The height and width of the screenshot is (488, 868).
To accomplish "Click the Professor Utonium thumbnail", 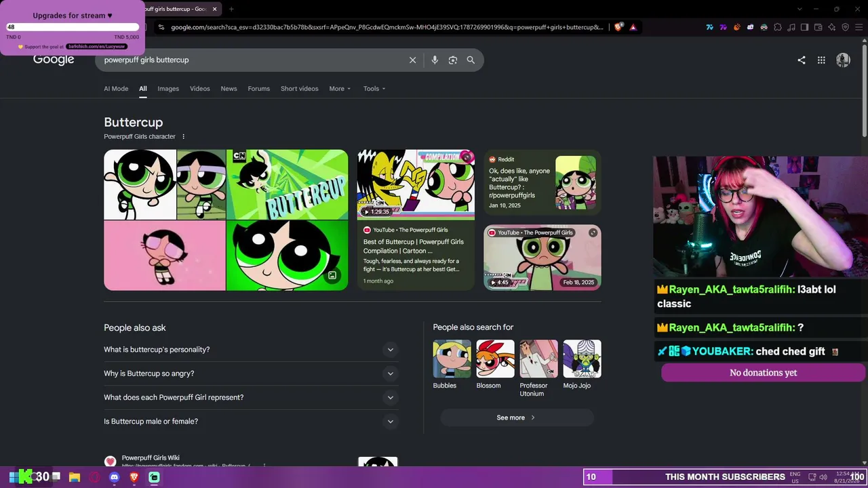I will (x=539, y=359).
